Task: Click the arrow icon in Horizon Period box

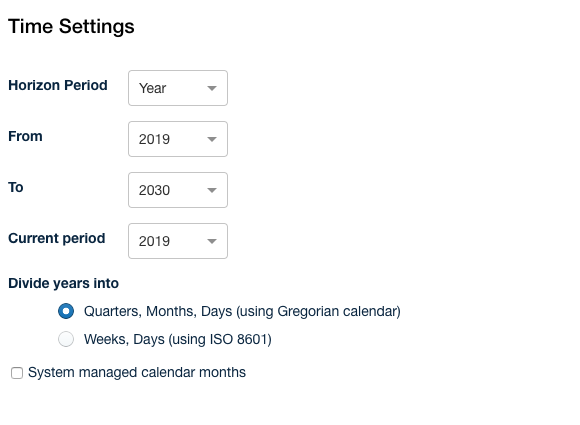Action: pyautogui.click(x=212, y=88)
